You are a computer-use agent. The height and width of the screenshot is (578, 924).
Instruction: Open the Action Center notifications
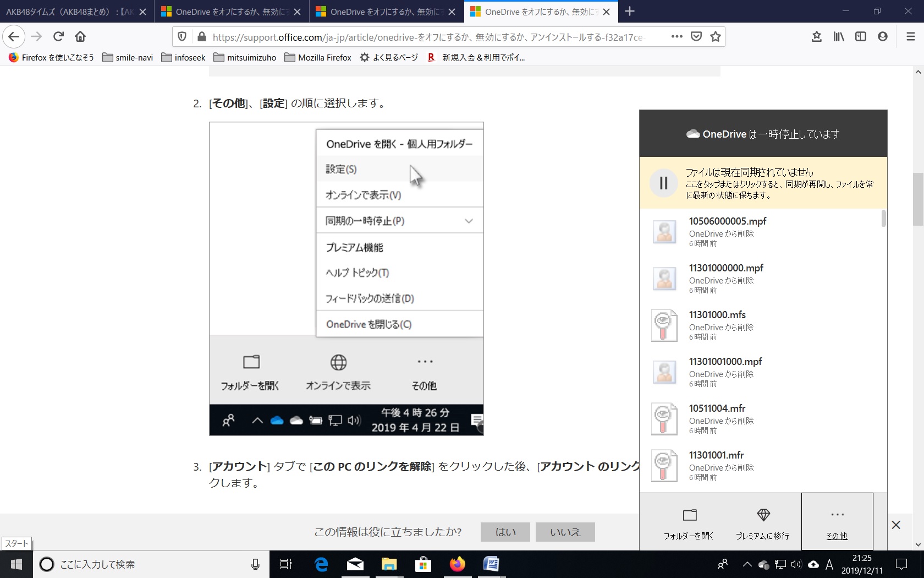tap(901, 564)
